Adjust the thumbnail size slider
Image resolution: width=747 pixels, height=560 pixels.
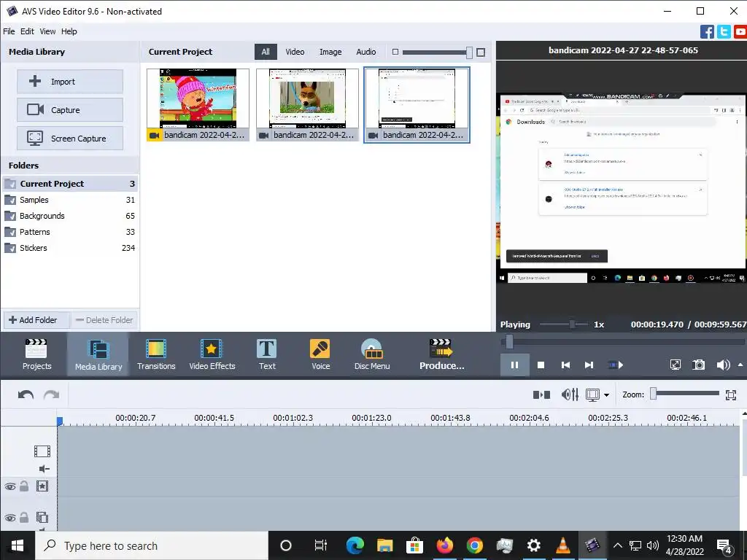point(469,52)
